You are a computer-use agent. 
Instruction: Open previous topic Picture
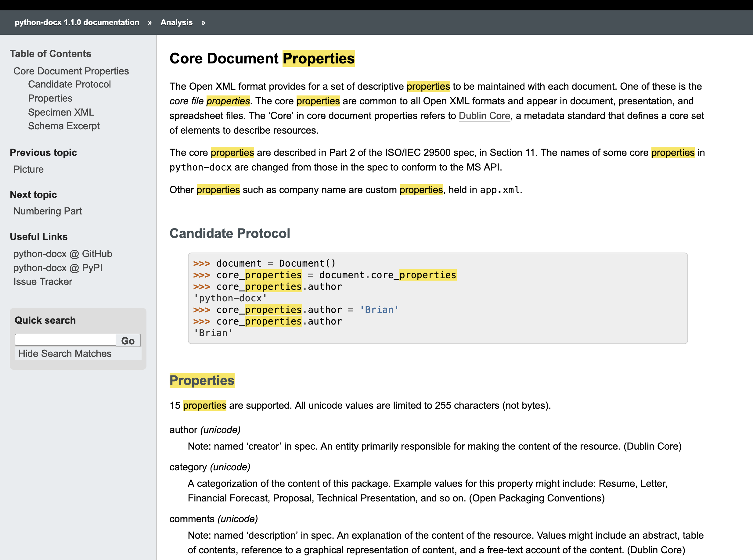28,169
